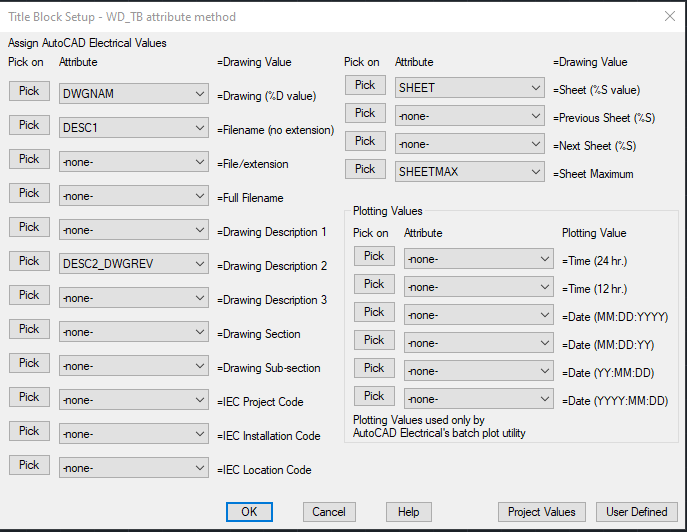Click Pick button for Previous Sheet (%S)
687x532 pixels.
365,113
